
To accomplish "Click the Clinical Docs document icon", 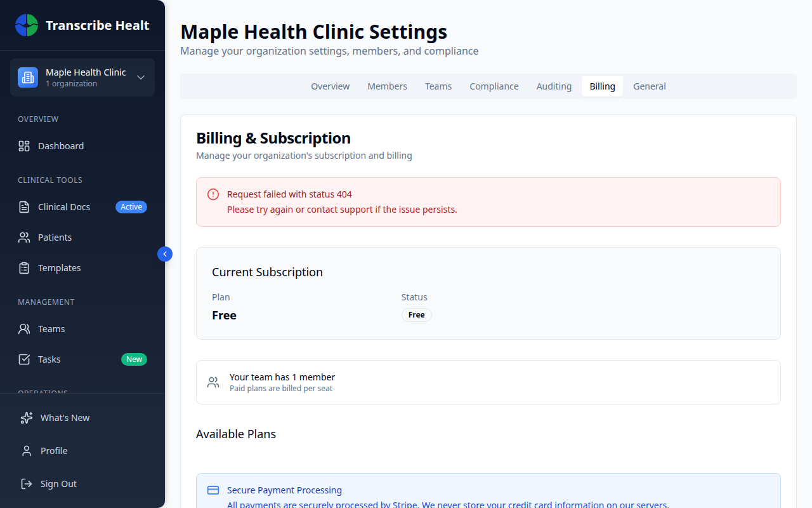I will 23,206.
